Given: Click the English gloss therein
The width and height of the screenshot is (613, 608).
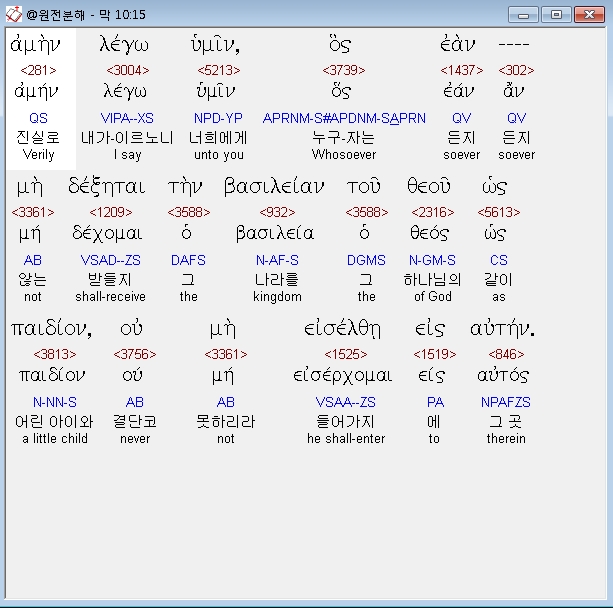Looking at the screenshot, I should [x=506, y=439].
